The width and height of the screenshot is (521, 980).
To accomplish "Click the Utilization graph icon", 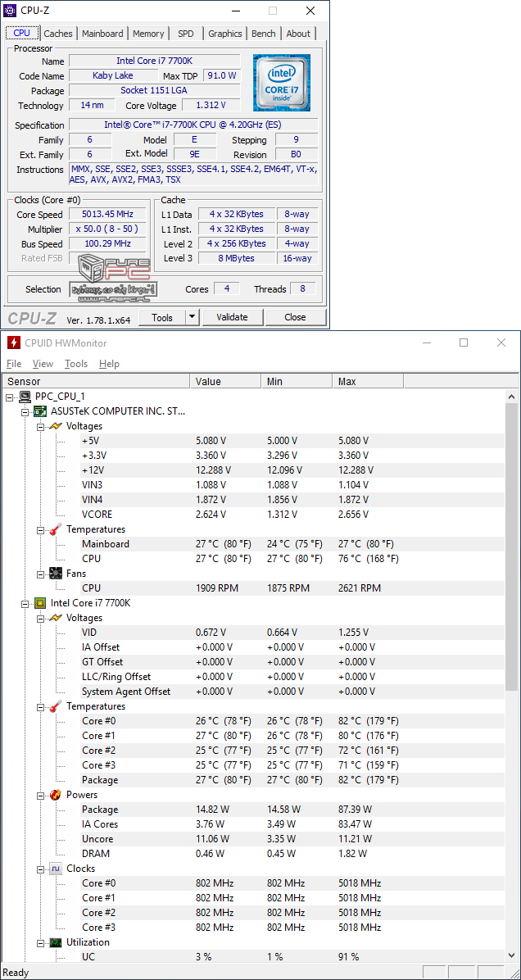I will [x=56, y=942].
